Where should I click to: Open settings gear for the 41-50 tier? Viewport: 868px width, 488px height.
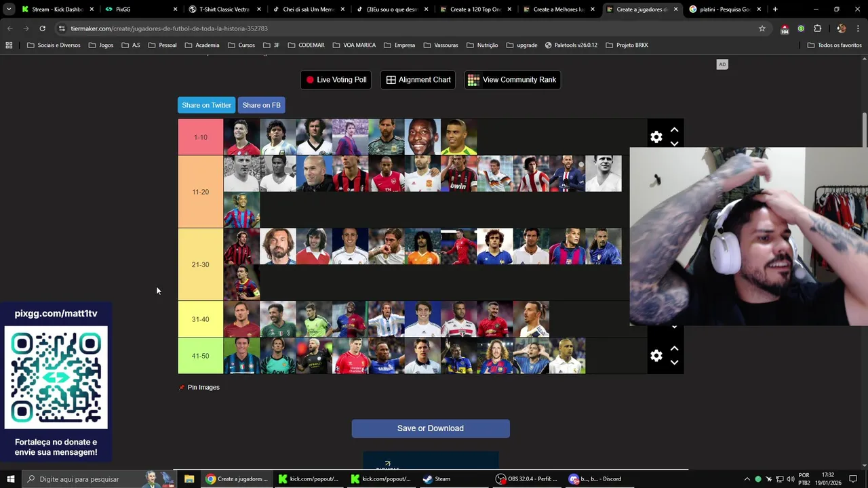coord(656,356)
